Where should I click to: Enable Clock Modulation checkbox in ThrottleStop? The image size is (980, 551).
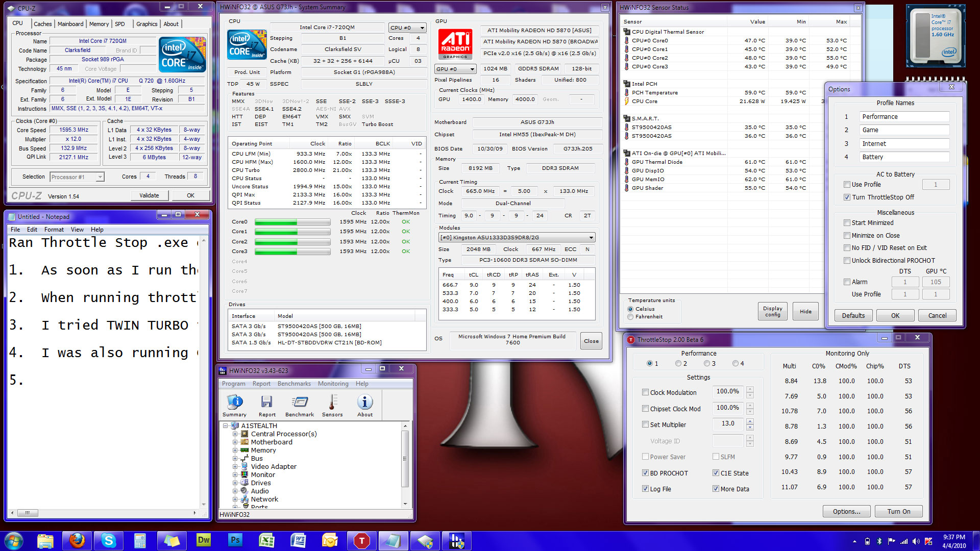click(x=645, y=392)
